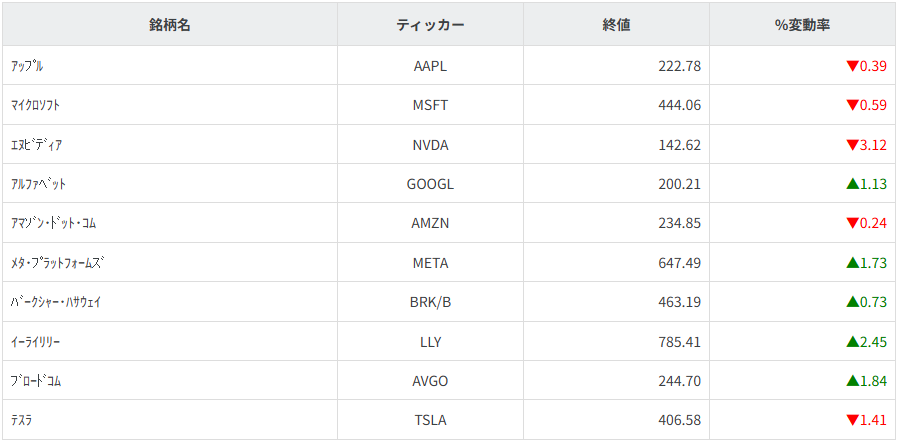The image size is (901, 443).
Task: Click the 終値 column header
Action: [616, 25]
